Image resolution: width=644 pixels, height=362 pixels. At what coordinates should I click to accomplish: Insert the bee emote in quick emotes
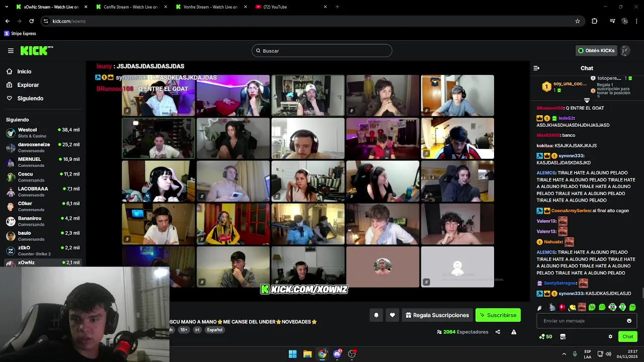[x=572, y=307]
